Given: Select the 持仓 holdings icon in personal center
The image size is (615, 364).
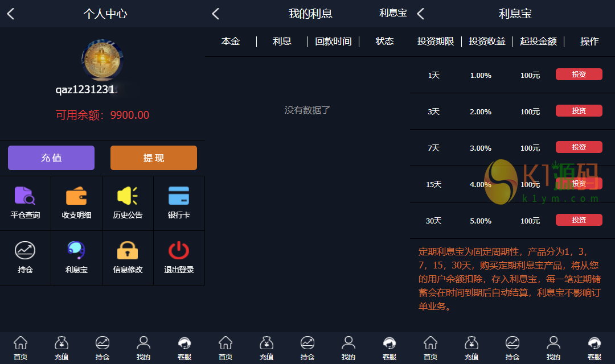Looking at the screenshot, I should click(x=25, y=257).
